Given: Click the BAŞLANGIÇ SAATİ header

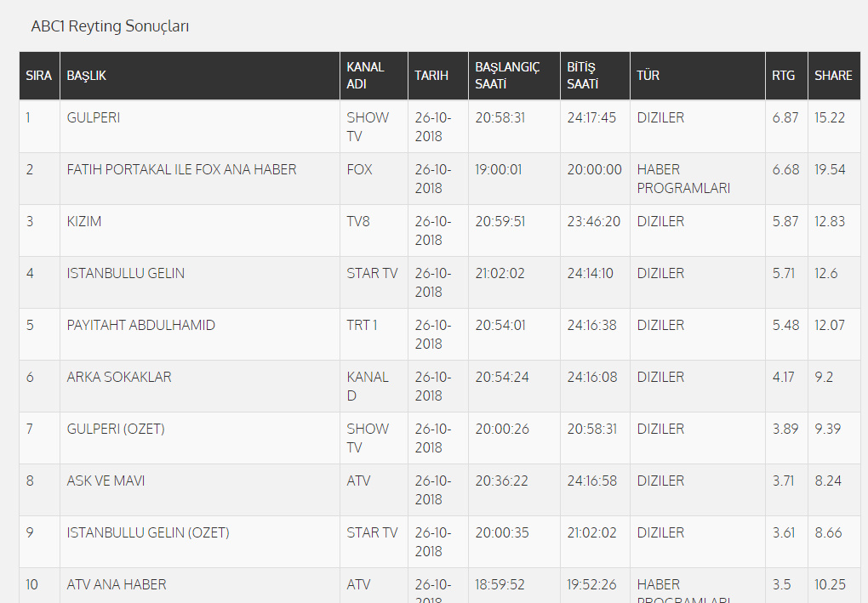Looking at the screenshot, I should [x=507, y=76].
